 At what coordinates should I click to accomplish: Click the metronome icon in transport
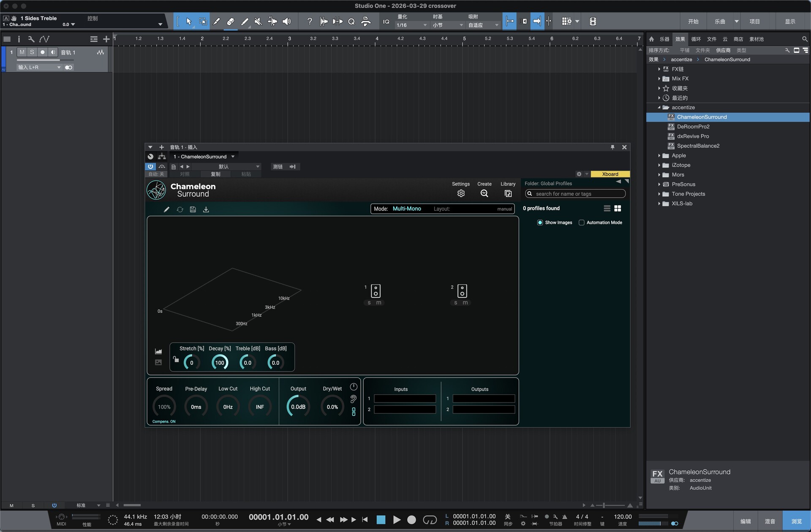564,517
